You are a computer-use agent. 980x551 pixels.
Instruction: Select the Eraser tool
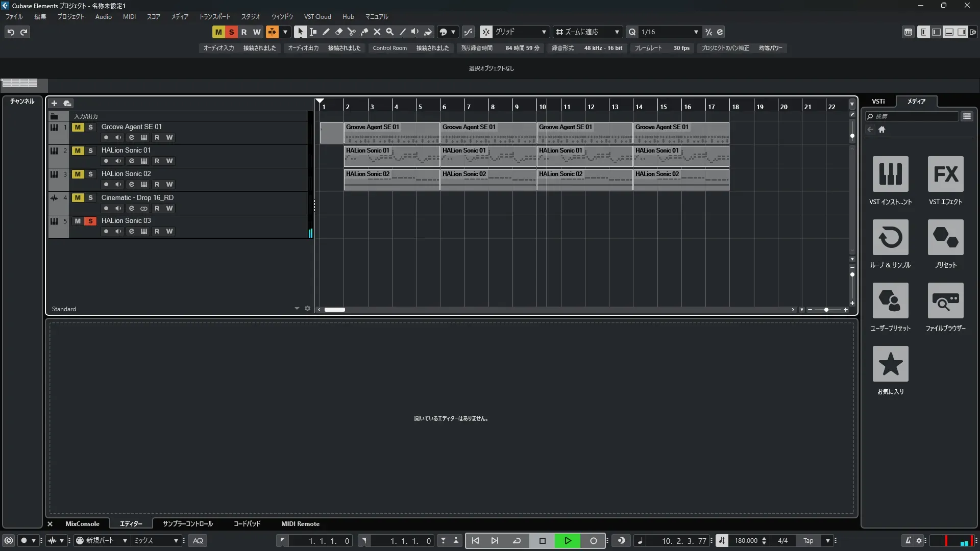pos(339,32)
